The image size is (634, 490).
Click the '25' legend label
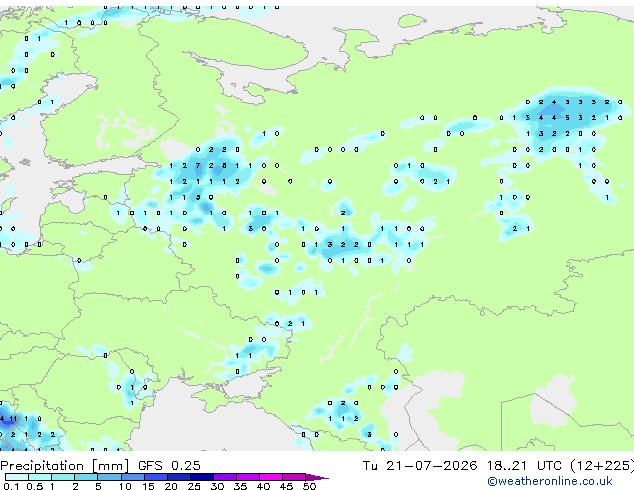(x=194, y=486)
